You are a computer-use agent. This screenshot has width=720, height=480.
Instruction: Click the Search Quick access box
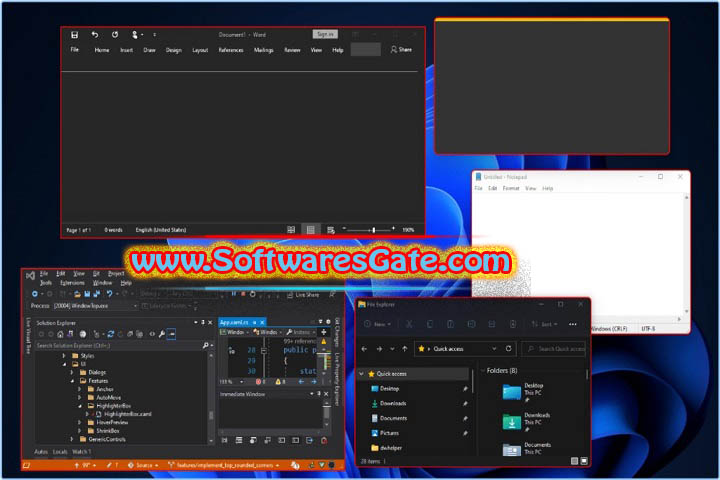pos(554,349)
